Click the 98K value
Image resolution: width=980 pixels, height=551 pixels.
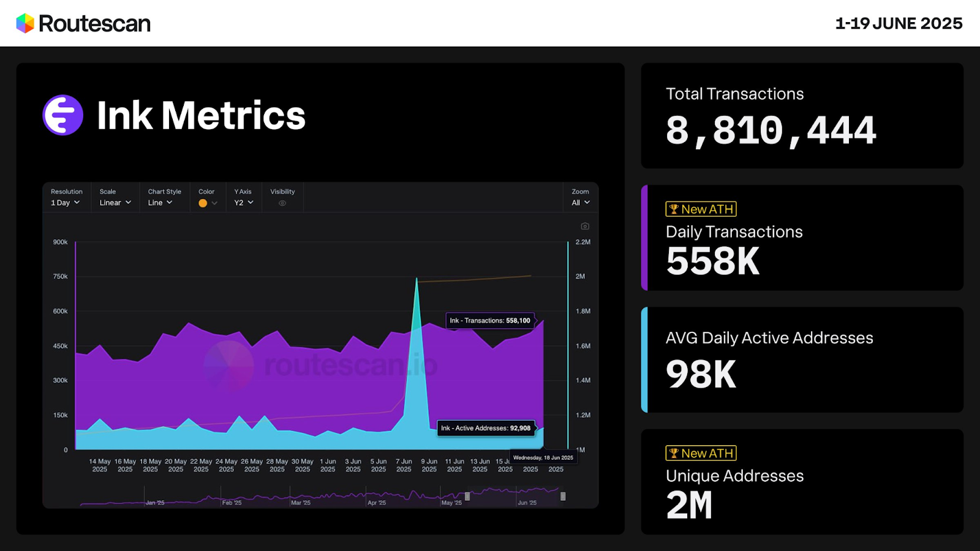(701, 375)
